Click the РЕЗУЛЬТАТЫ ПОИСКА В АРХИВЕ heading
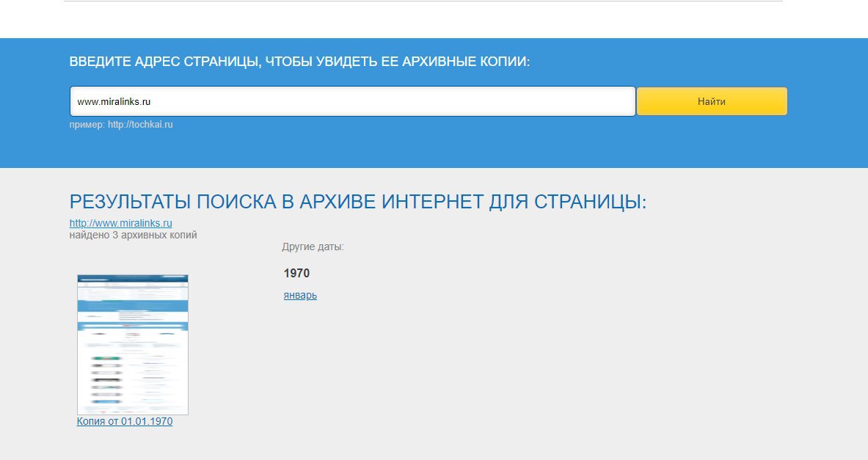 (357, 202)
